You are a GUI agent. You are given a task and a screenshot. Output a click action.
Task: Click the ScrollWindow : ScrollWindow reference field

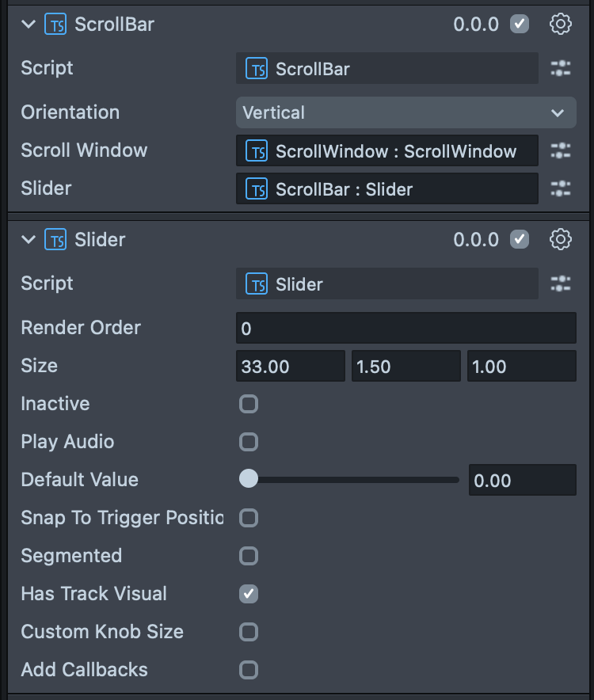(x=387, y=150)
